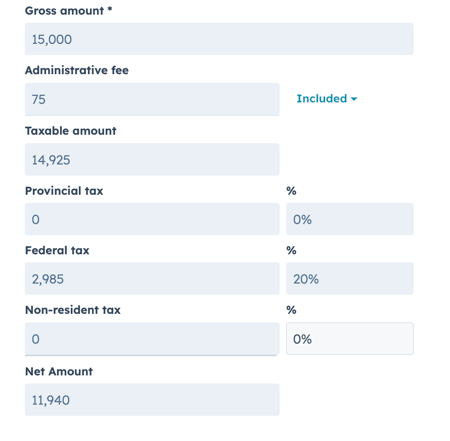The height and width of the screenshot is (441, 450).
Task: Open the Included dropdown
Action: coord(327,99)
